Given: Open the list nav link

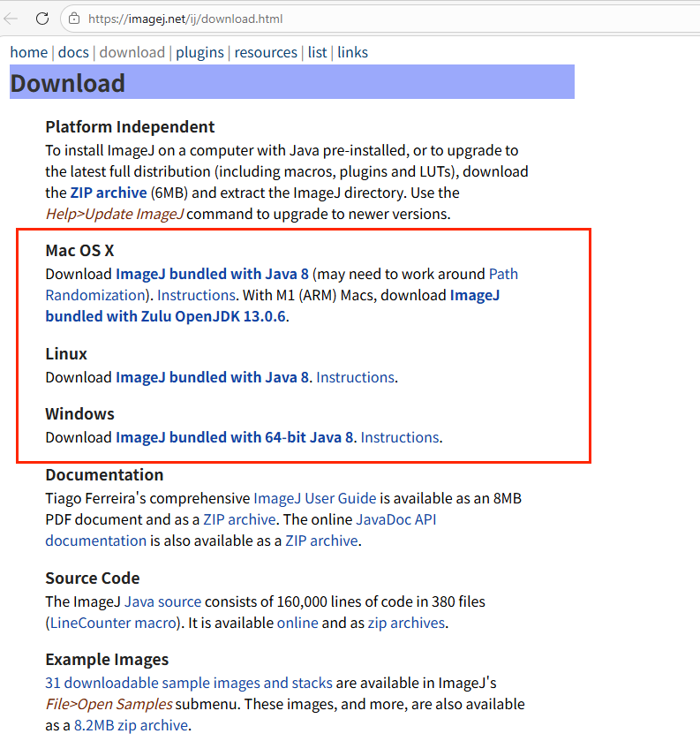Looking at the screenshot, I should 318,52.
